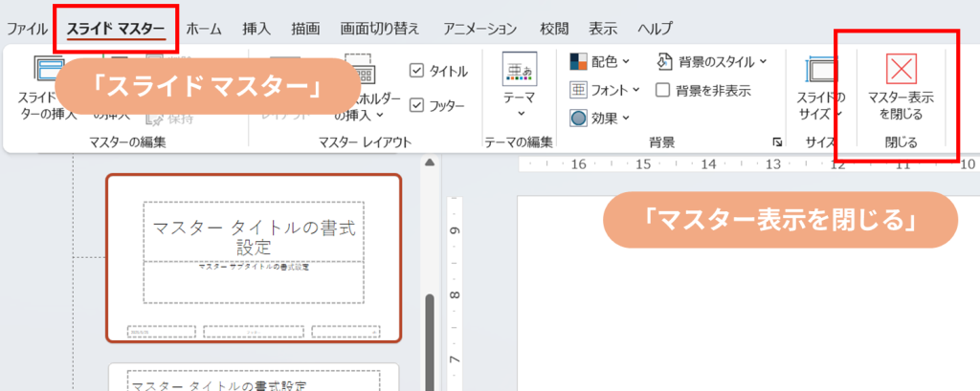Image resolution: width=980 pixels, height=391 pixels.
Task: Toggle the Title (タイトル) checkbox
Action: [416, 71]
